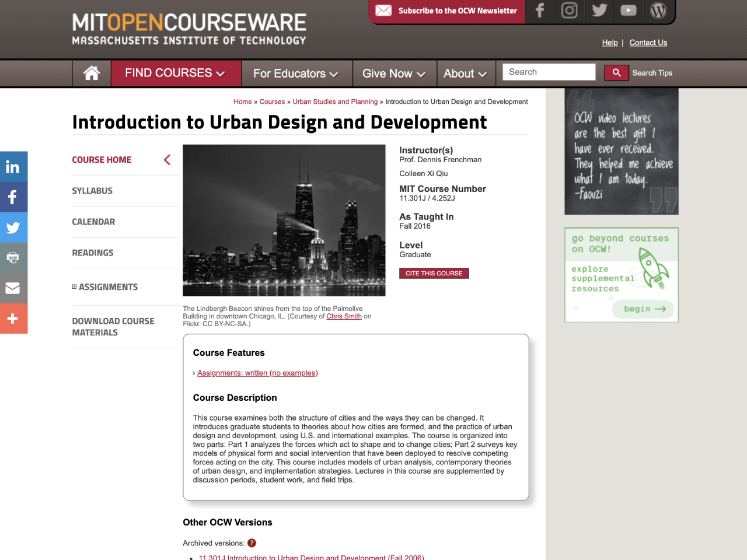747x560 pixels.
Task: Go to Courses breadcrumb link
Action: tap(272, 101)
